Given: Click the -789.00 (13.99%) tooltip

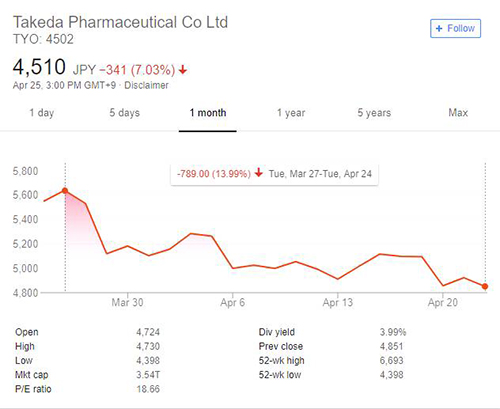Looking at the screenshot, I should coord(274,174).
